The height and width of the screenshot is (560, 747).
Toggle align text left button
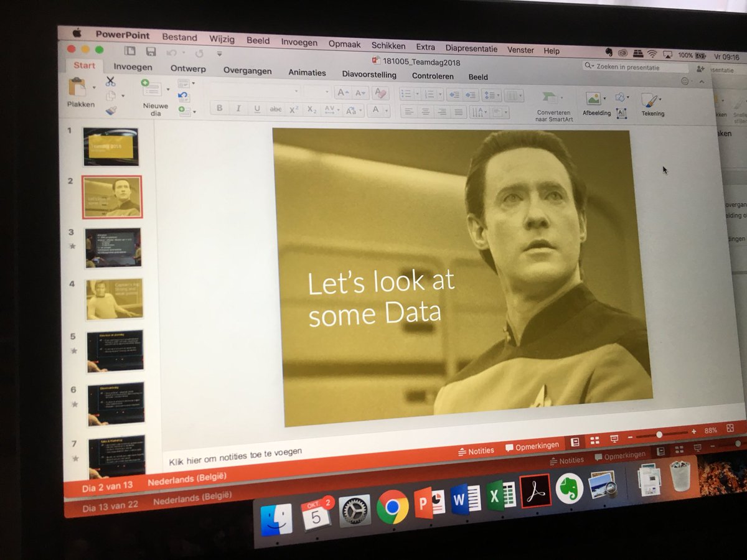pyautogui.click(x=408, y=111)
